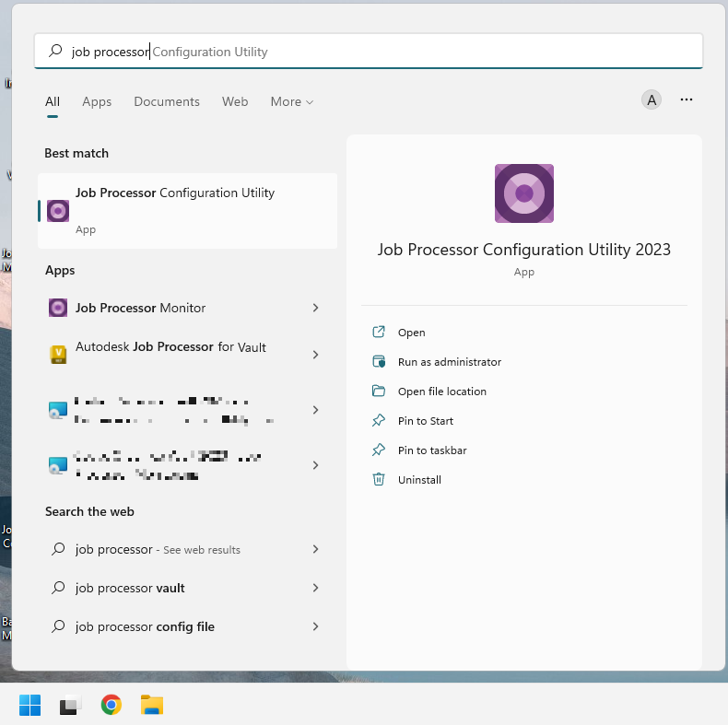Screen dimensions: 728x725
Task: Open Job Processor Configuration Utility best match
Action: pyautogui.click(x=188, y=211)
